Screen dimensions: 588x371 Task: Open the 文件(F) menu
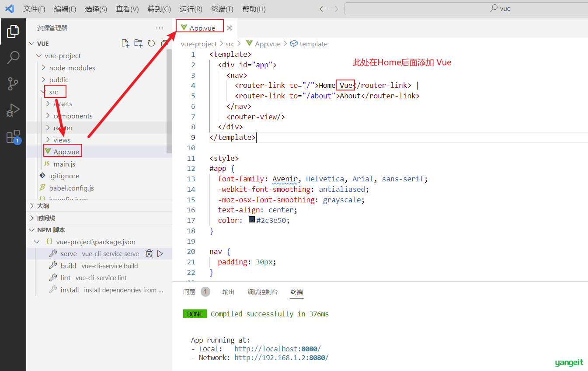(34, 9)
